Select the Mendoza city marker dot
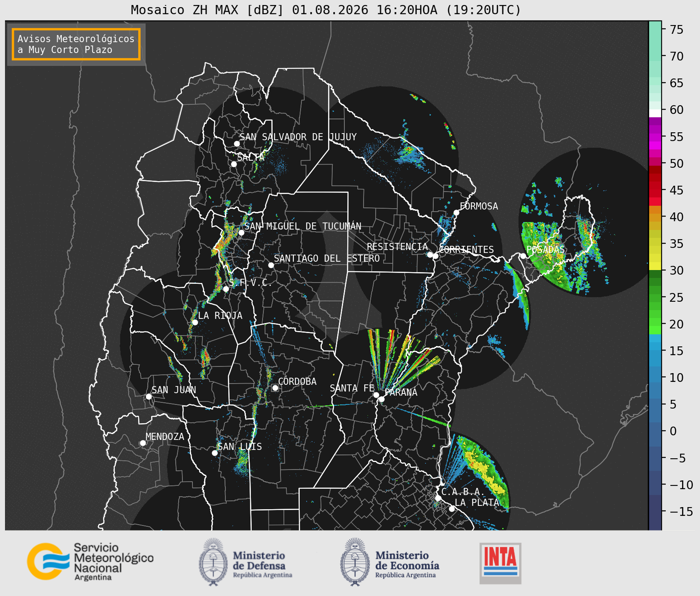Viewport: 700px width, 596px height. coord(143,443)
